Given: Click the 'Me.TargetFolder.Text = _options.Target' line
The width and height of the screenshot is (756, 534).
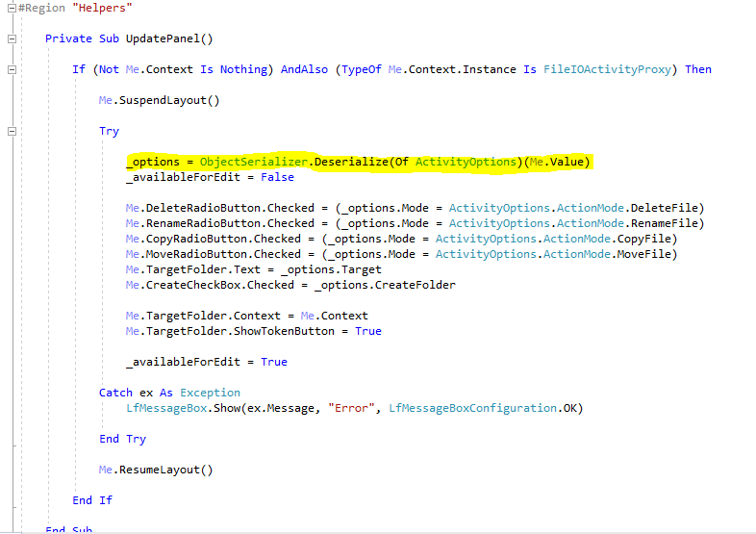Looking at the screenshot, I should pos(254,269).
